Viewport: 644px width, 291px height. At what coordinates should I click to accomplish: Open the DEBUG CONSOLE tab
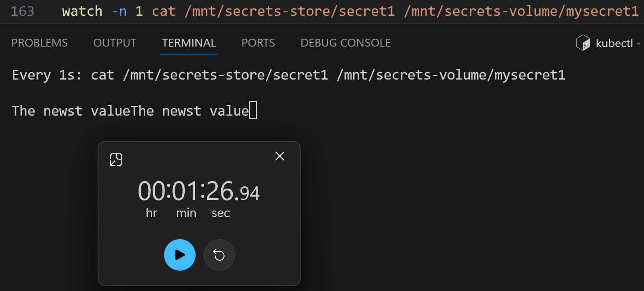(346, 43)
